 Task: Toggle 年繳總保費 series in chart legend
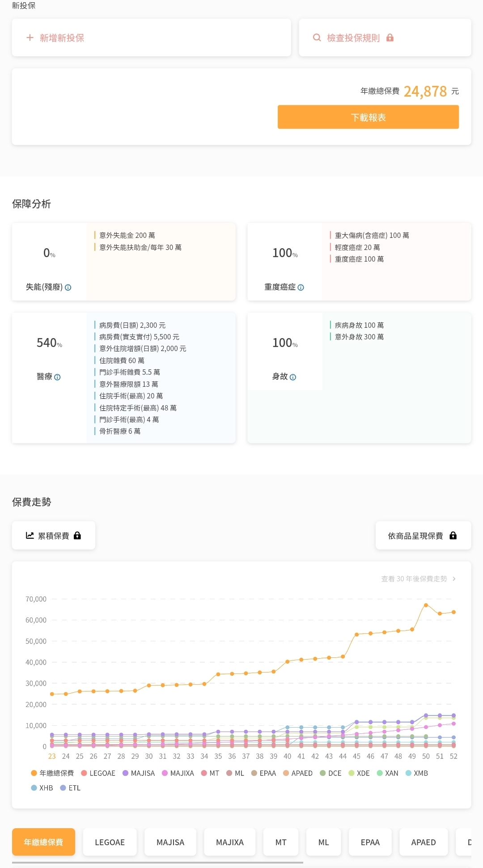click(x=52, y=773)
